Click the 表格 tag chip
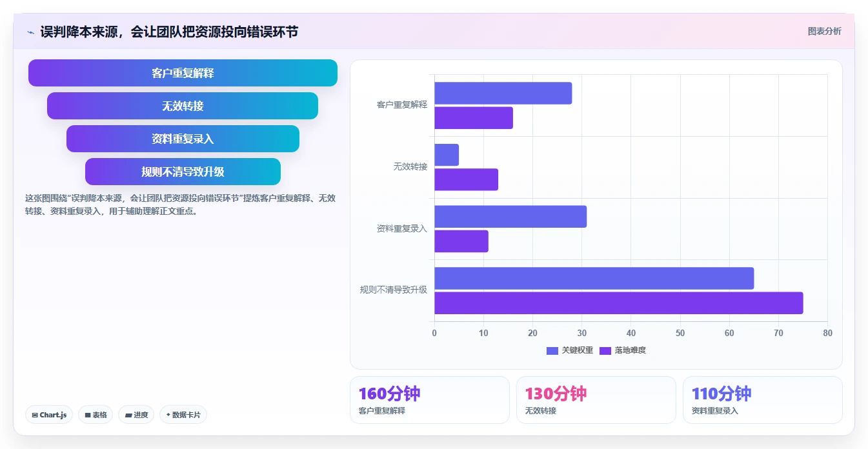The height and width of the screenshot is (449, 868). (96, 415)
